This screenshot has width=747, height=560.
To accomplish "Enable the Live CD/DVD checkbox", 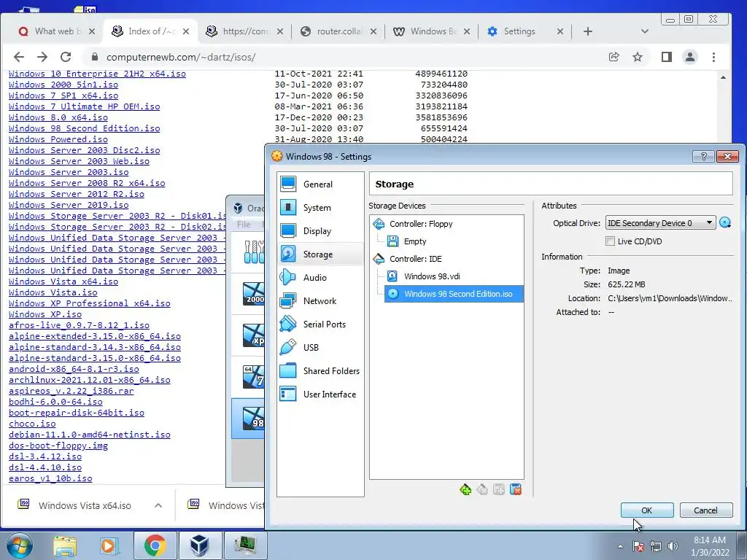I will [610, 241].
